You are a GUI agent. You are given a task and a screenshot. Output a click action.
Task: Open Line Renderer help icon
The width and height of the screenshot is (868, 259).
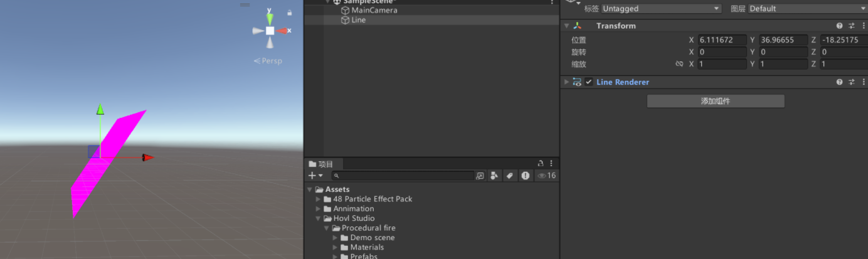click(x=840, y=82)
